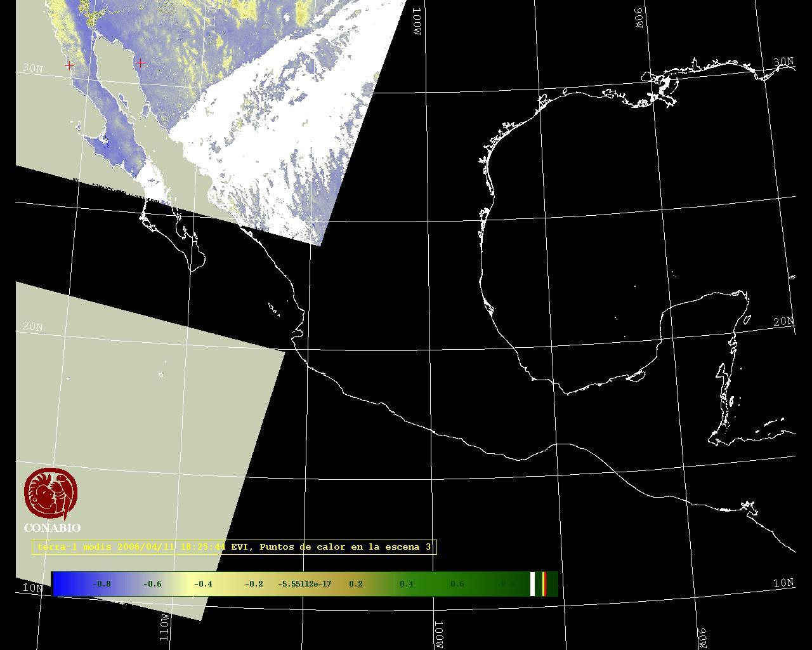Click the white stripe on the legend bar
Screen dimensions: 812x650
click(533, 584)
